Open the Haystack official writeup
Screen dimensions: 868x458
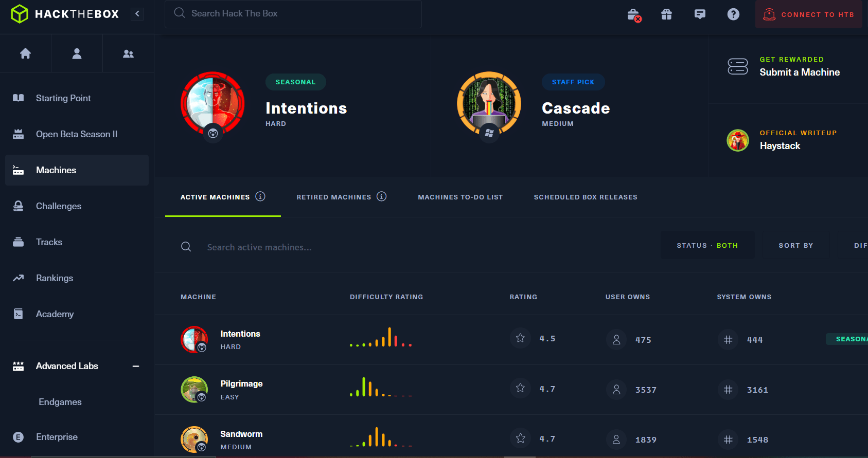point(780,146)
